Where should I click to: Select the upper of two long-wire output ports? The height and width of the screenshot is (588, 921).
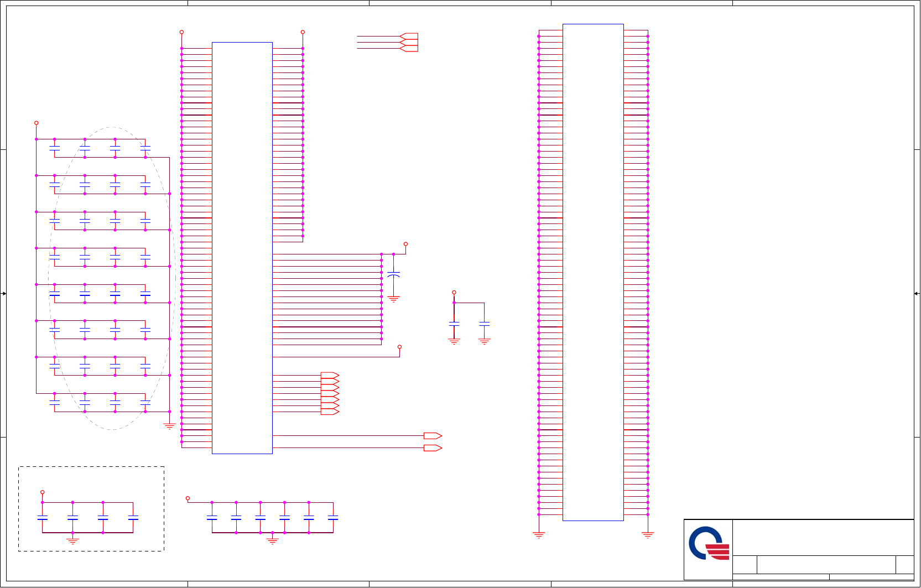[x=433, y=436]
